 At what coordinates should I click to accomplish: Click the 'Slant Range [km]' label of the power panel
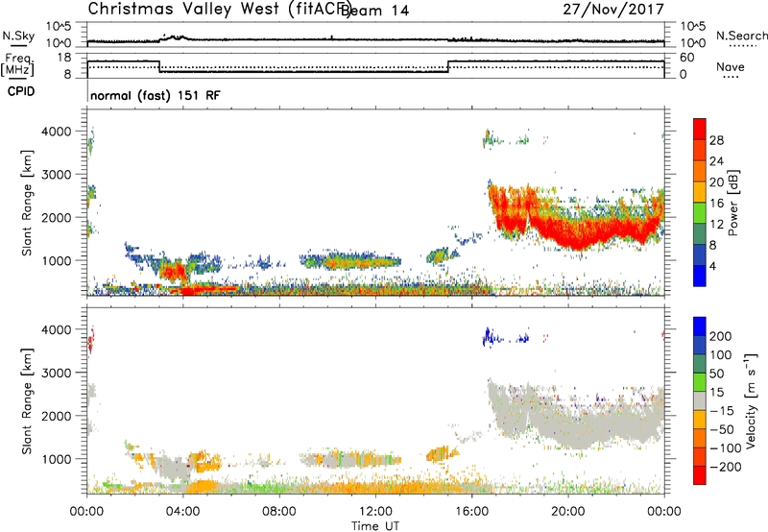27,203
